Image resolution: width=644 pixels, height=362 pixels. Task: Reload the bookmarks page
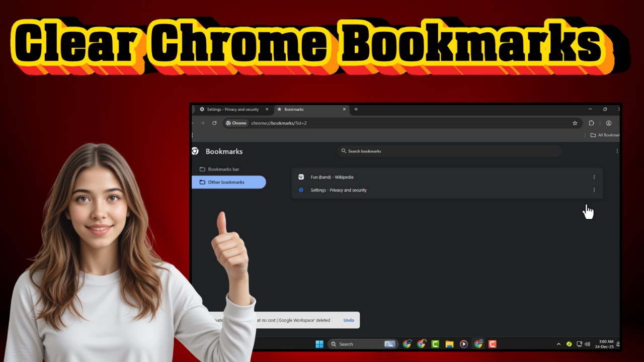(x=214, y=123)
